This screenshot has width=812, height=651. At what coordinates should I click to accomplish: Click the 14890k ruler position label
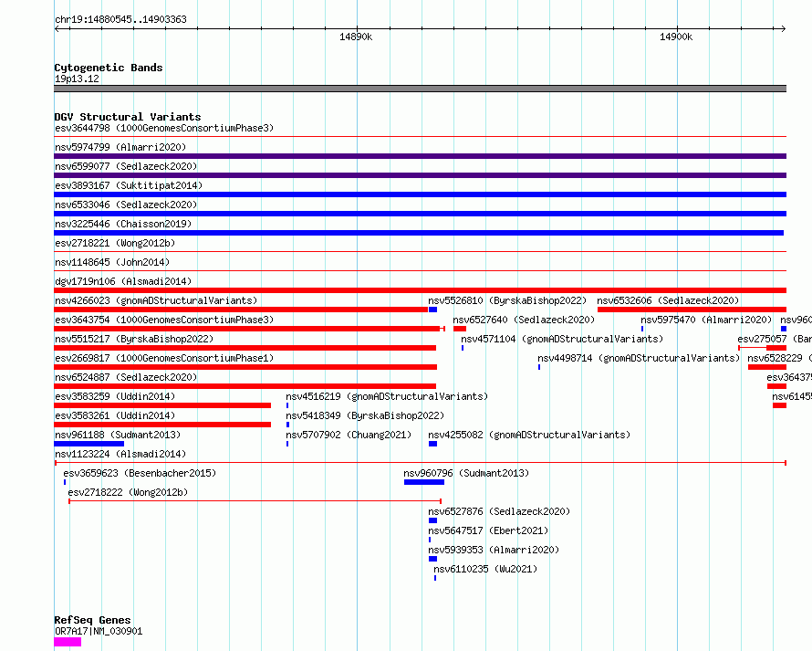click(x=356, y=37)
